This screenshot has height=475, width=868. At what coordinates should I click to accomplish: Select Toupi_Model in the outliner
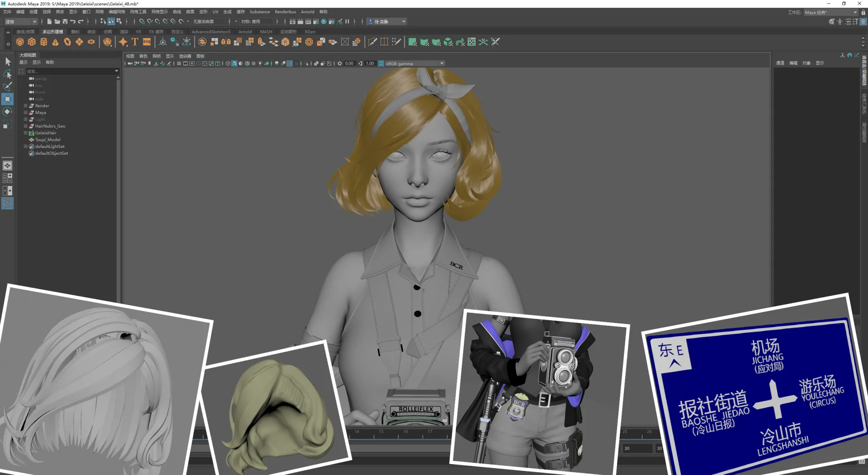(47, 140)
